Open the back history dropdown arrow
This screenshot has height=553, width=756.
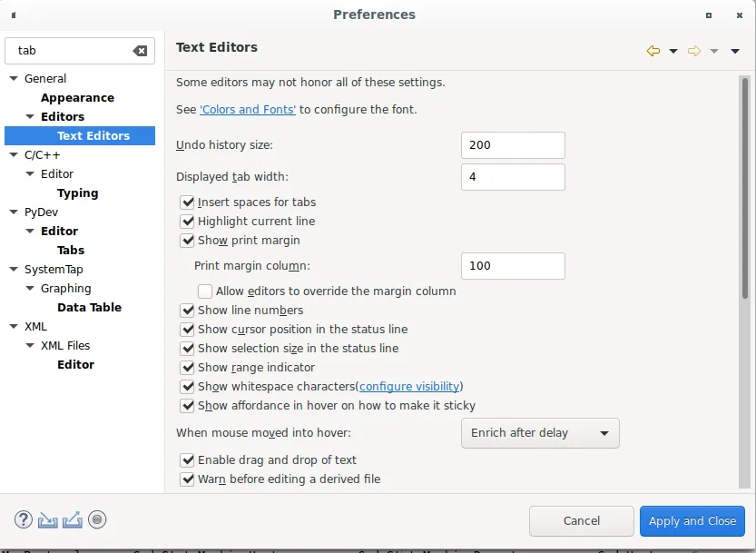point(673,51)
